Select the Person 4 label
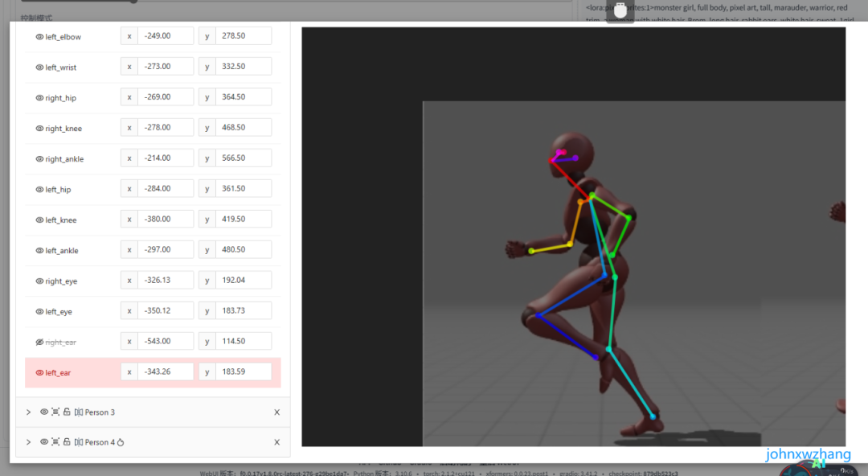 tap(100, 442)
